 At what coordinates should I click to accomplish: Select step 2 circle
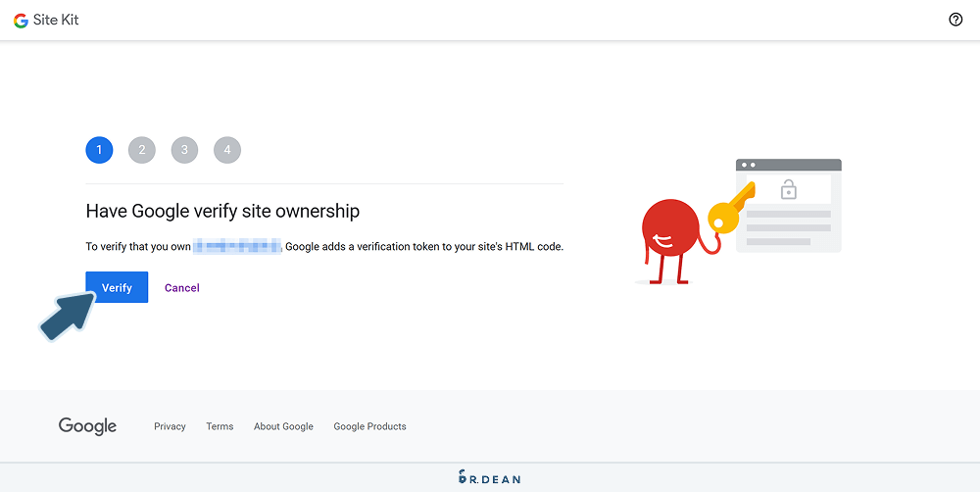pos(142,150)
